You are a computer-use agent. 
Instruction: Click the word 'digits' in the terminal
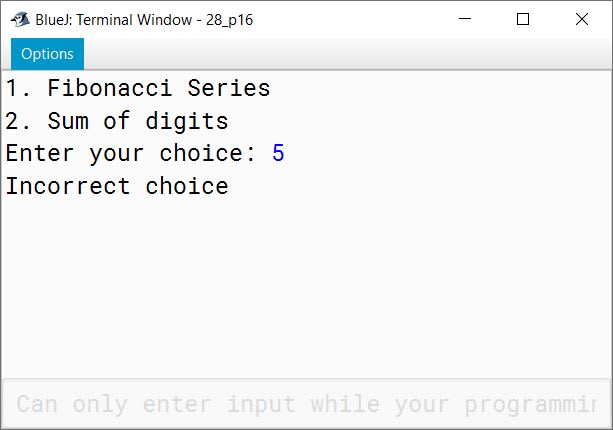tap(187, 121)
